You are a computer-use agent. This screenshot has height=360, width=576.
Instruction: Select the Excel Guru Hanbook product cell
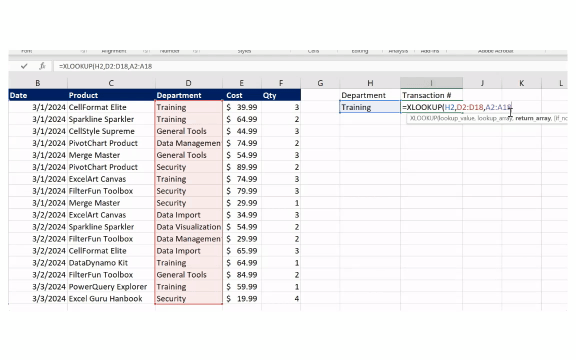(x=111, y=299)
